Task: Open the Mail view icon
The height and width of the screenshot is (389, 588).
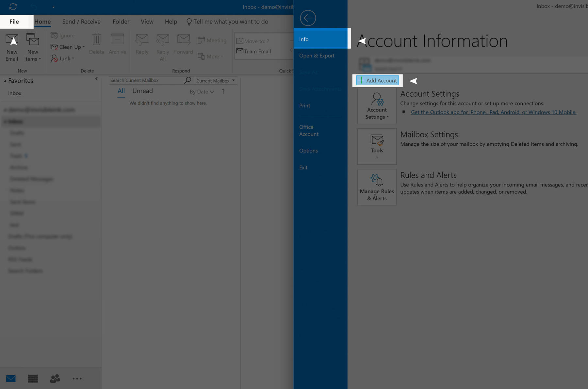Action: (x=11, y=379)
